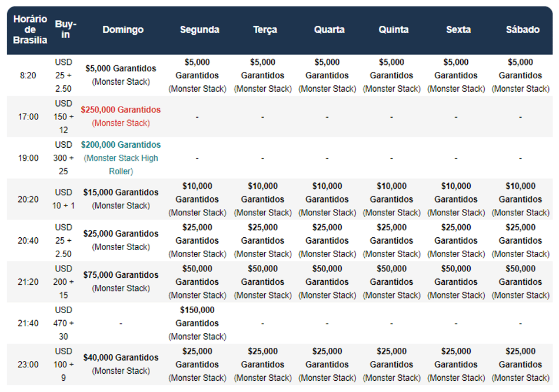
Task: Select the Sexta column header
Action: point(458,29)
